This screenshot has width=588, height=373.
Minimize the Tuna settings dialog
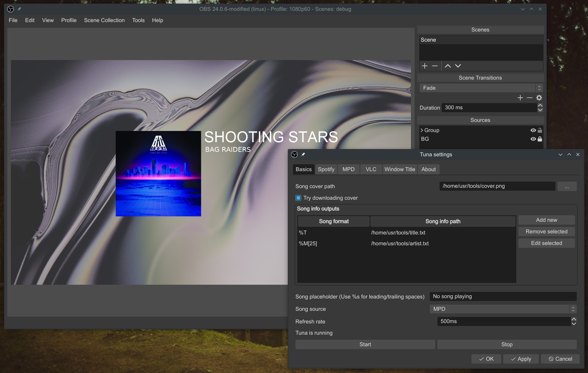(x=560, y=154)
